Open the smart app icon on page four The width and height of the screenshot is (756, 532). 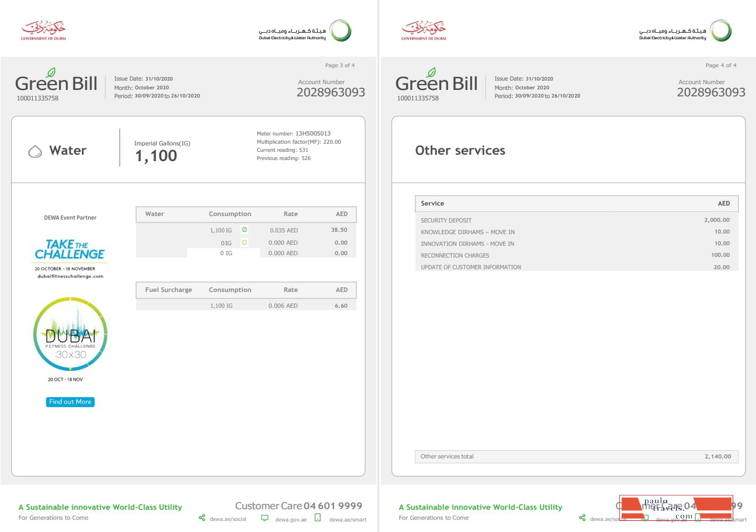pyautogui.click(x=698, y=518)
